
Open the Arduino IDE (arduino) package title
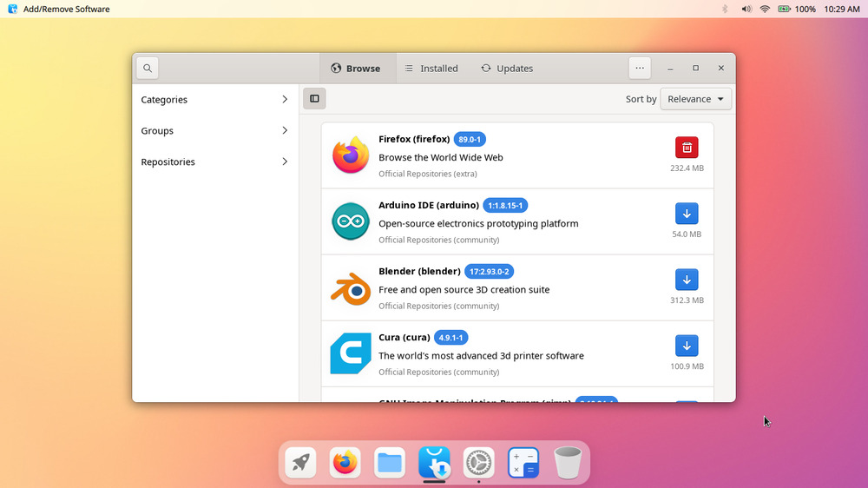coord(429,205)
